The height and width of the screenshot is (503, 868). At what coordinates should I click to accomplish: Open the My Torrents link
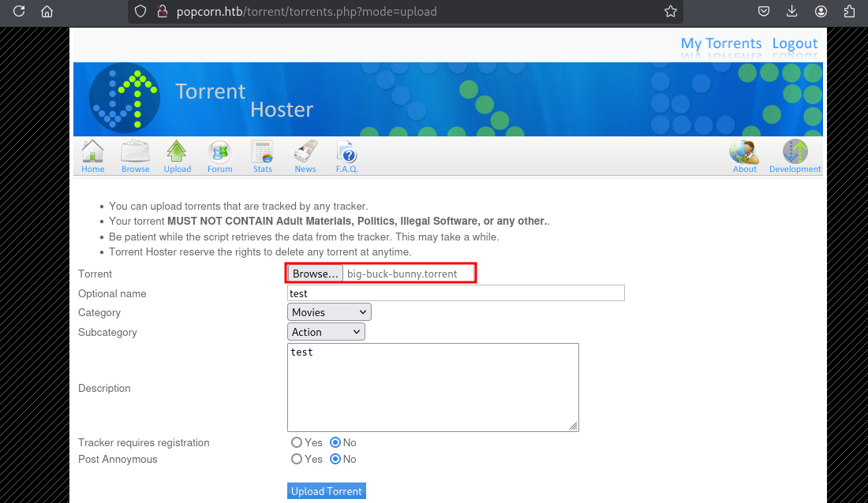721,43
